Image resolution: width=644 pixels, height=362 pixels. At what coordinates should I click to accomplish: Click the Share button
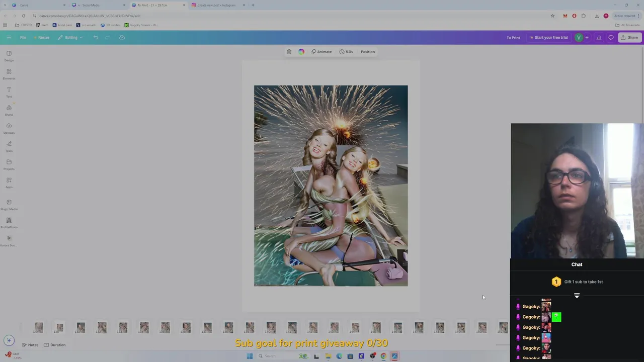(629, 38)
